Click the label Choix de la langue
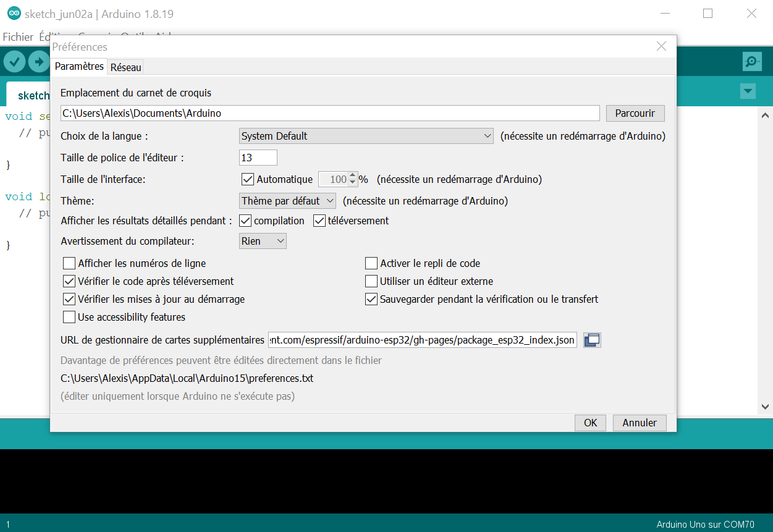 pos(104,136)
